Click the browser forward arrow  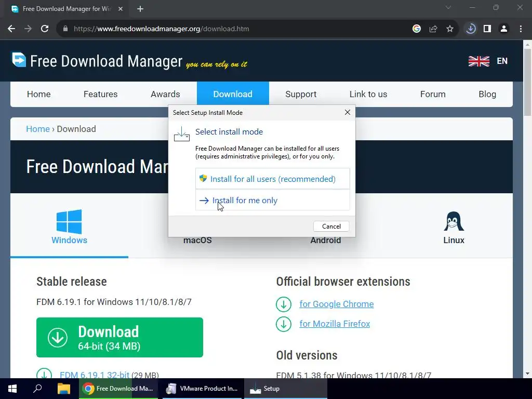pos(28,29)
